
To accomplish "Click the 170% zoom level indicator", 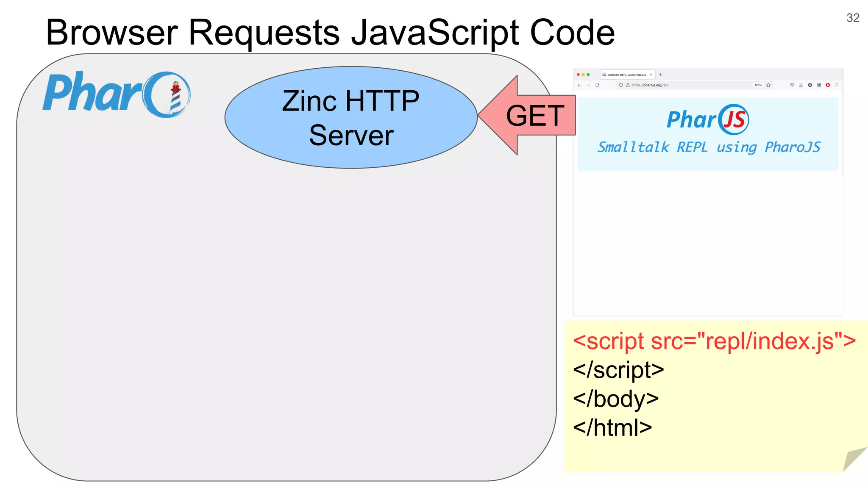I will 758,85.
